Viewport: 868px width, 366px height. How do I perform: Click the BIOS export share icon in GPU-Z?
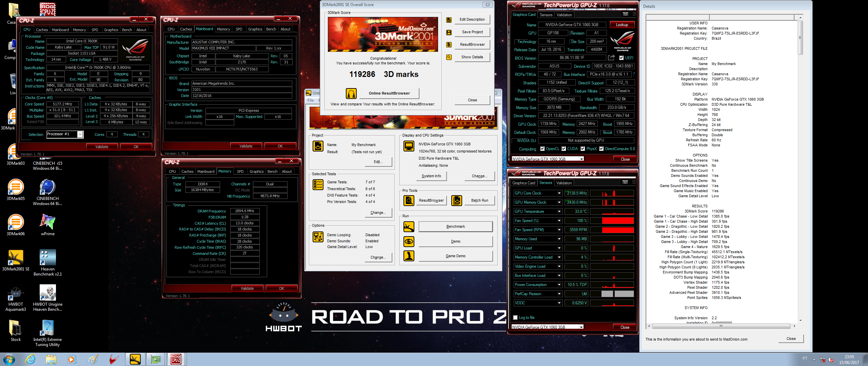click(x=611, y=58)
